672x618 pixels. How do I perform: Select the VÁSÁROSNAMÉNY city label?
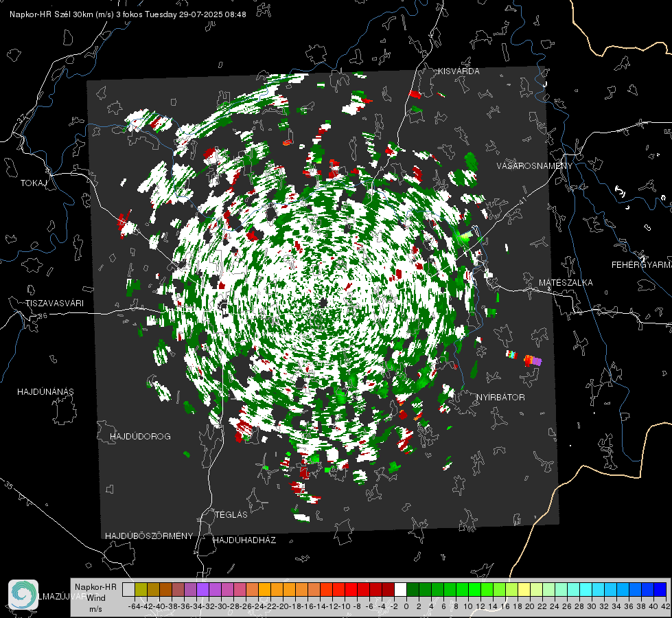[534, 165]
